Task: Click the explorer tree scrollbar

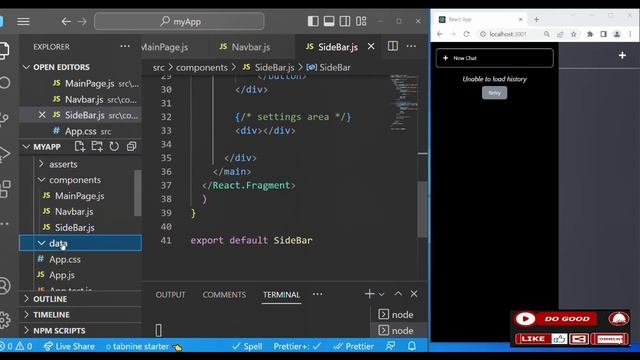Action: pos(138,193)
